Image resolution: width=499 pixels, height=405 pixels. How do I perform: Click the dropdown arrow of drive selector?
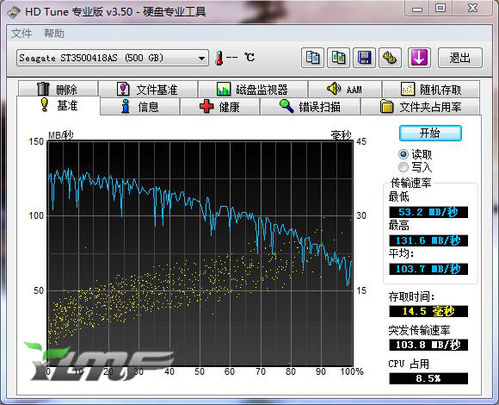(x=201, y=58)
